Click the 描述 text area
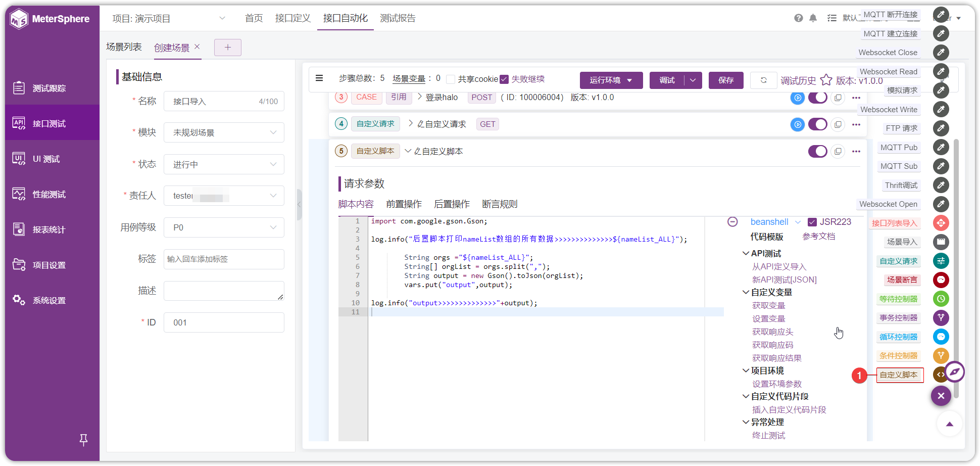The height and width of the screenshot is (466, 980). point(224,291)
